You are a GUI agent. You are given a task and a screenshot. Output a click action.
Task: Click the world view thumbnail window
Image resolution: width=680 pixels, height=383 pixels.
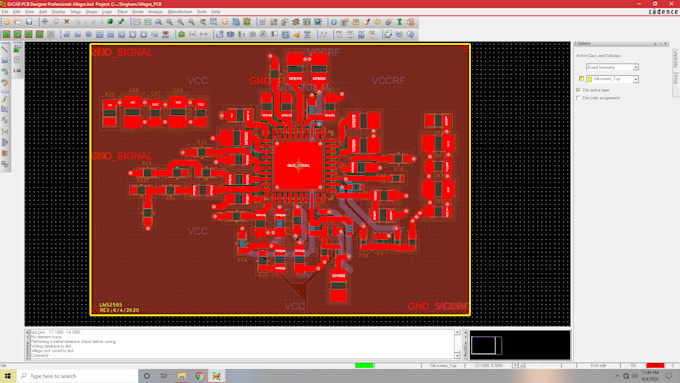pos(520,345)
